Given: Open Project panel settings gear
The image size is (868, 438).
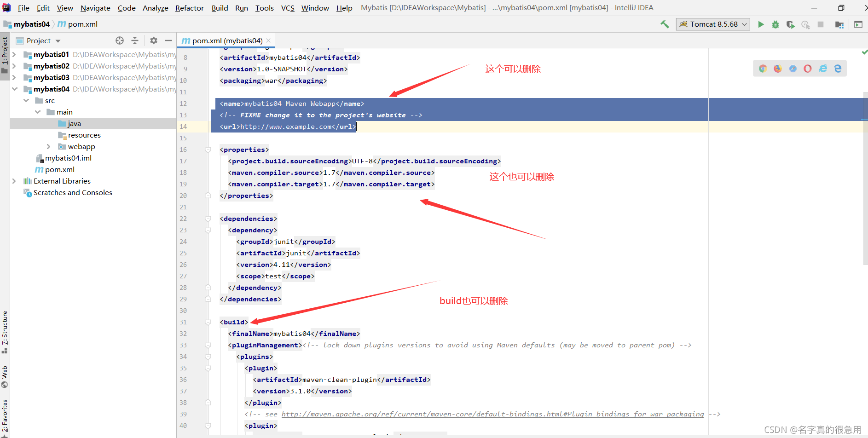Looking at the screenshot, I should pyautogui.click(x=154, y=40).
